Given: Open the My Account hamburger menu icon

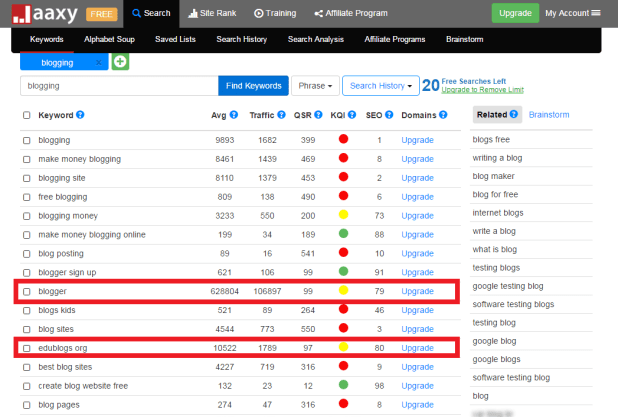Looking at the screenshot, I should pyautogui.click(x=596, y=13).
